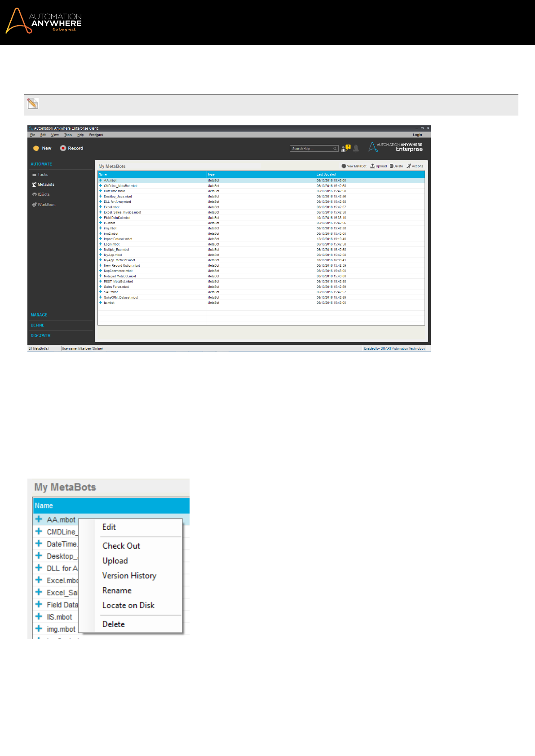This screenshot has height=756, width=535.
Task: Select the MyApp_MetaBot.mbot row
Action: [261, 260]
